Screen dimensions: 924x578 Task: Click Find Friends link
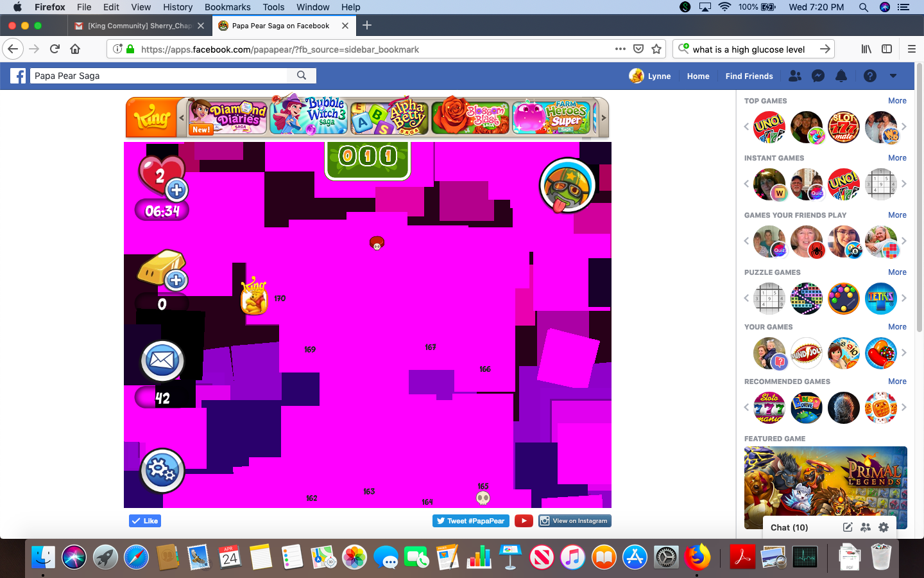point(749,76)
